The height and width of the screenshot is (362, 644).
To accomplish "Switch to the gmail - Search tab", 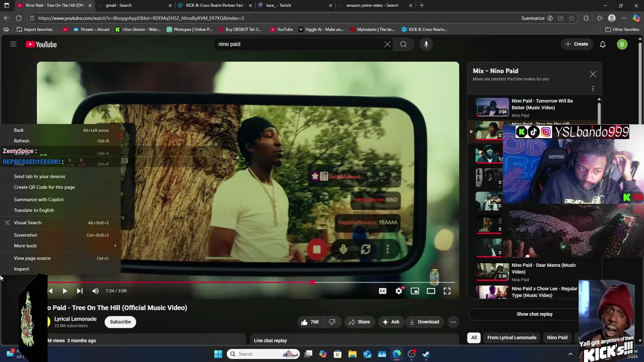I will pos(135,6).
